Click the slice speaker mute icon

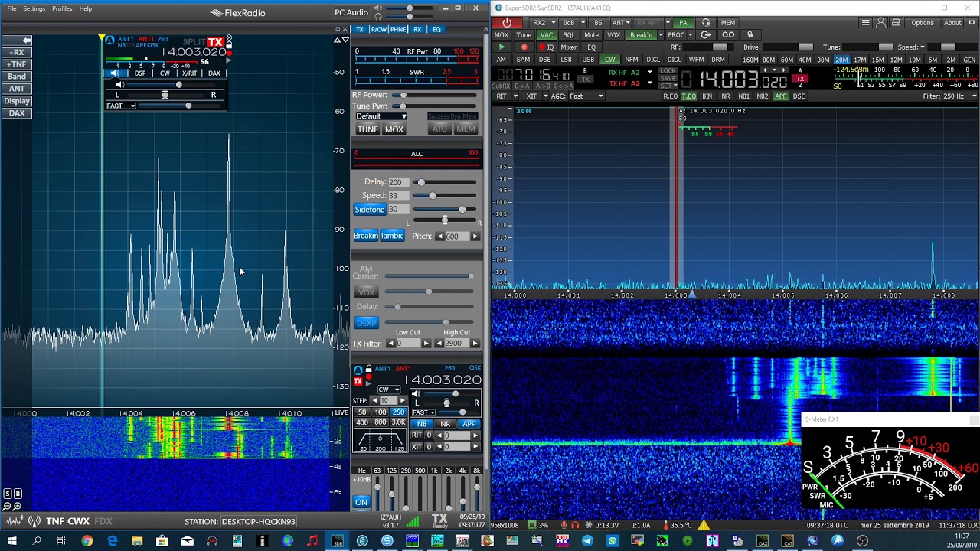(415, 394)
